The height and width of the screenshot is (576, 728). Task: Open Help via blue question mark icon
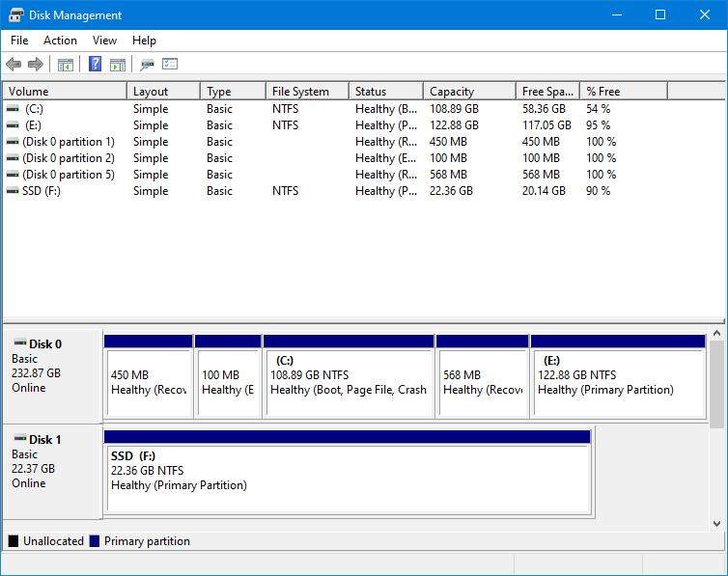coord(95,65)
